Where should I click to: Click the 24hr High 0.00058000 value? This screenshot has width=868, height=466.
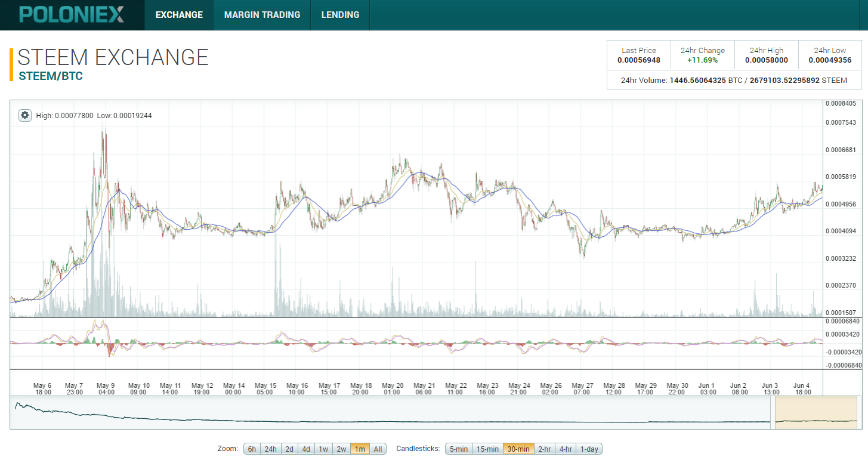point(767,60)
